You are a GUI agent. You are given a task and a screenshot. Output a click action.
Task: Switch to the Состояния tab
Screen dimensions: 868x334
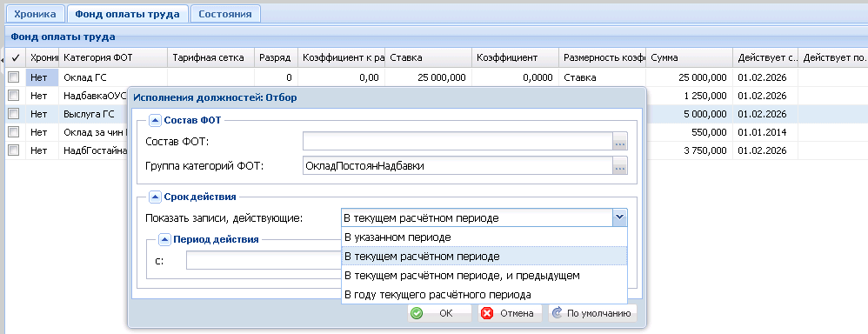[x=225, y=14]
